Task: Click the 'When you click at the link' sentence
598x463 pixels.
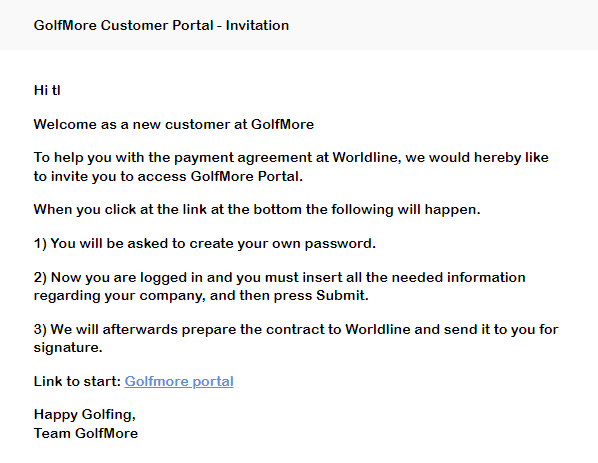Action: point(257,209)
